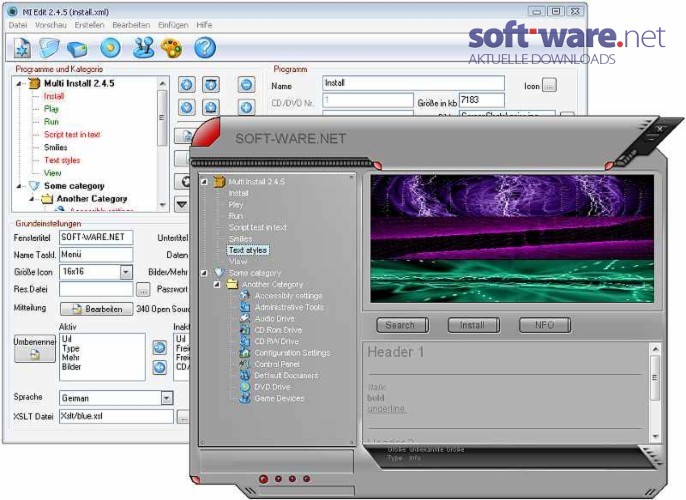Click the Search button in preview window
Screen dimensions: 686x500
click(x=402, y=325)
